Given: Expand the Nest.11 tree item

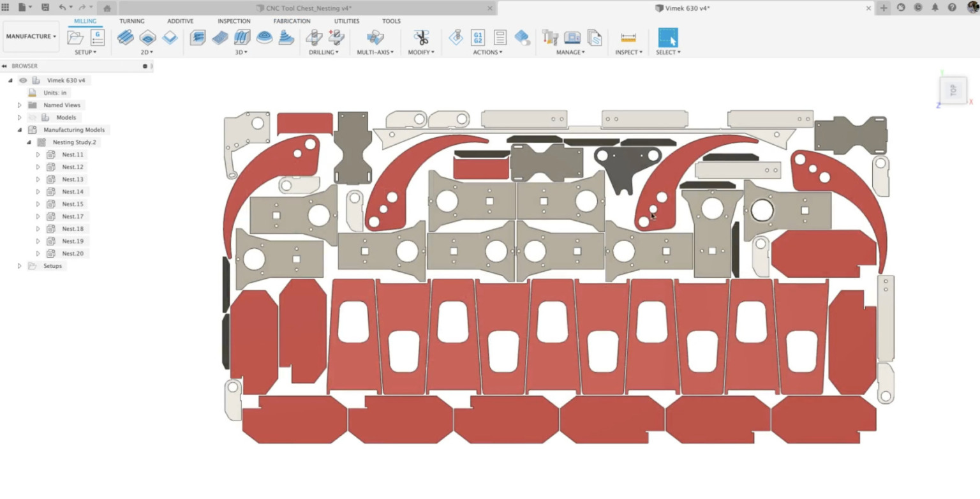Looking at the screenshot, I should click(x=38, y=154).
